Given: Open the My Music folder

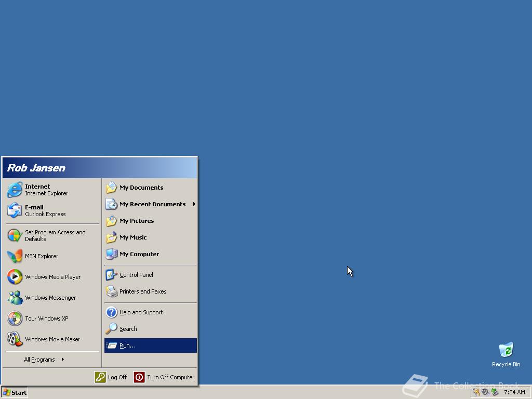Looking at the screenshot, I should [151, 237].
